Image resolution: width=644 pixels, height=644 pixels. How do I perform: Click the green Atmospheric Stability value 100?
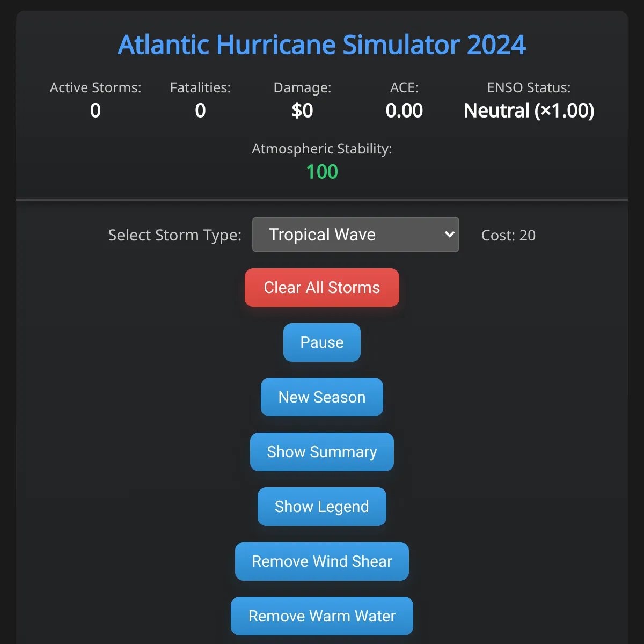[x=322, y=172]
